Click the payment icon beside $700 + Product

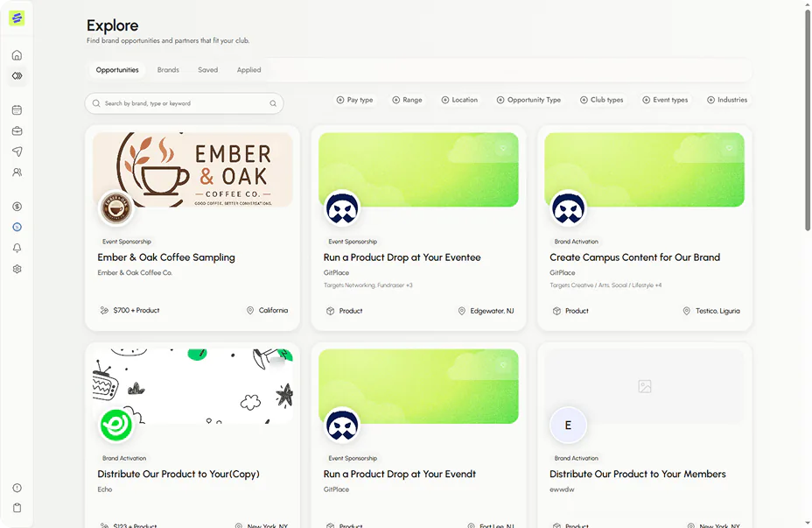click(x=104, y=310)
